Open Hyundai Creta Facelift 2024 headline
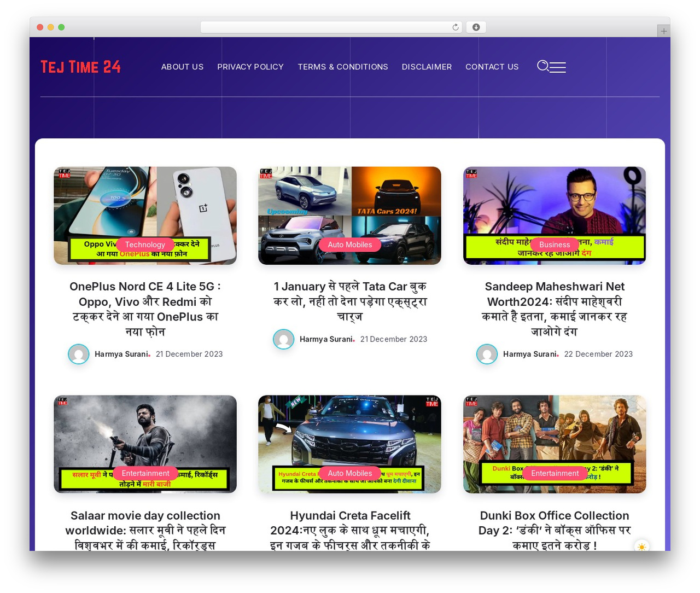 pos(350,530)
